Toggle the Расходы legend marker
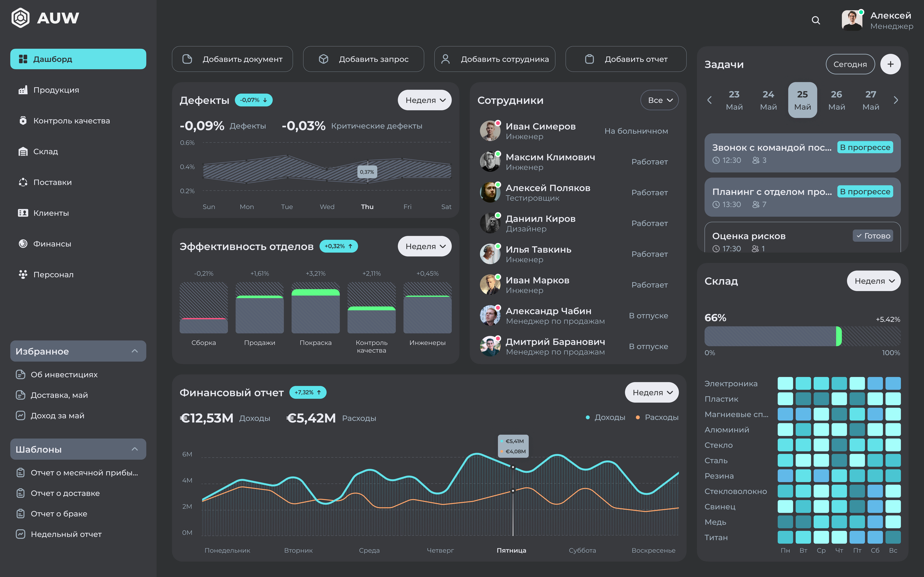This screenshot has height=577, width=924. point(638,418)
